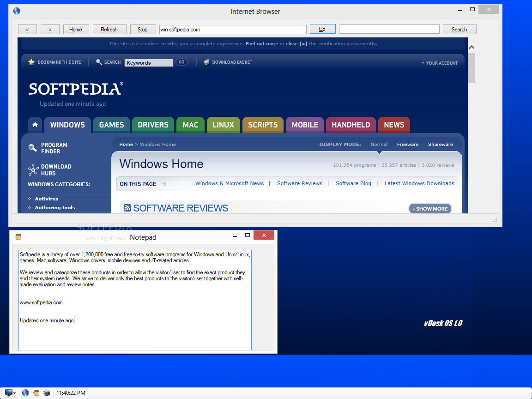Click the Softpedia home tab icon
This screenshot has height=399, width=532.
[x=35, y=125]
